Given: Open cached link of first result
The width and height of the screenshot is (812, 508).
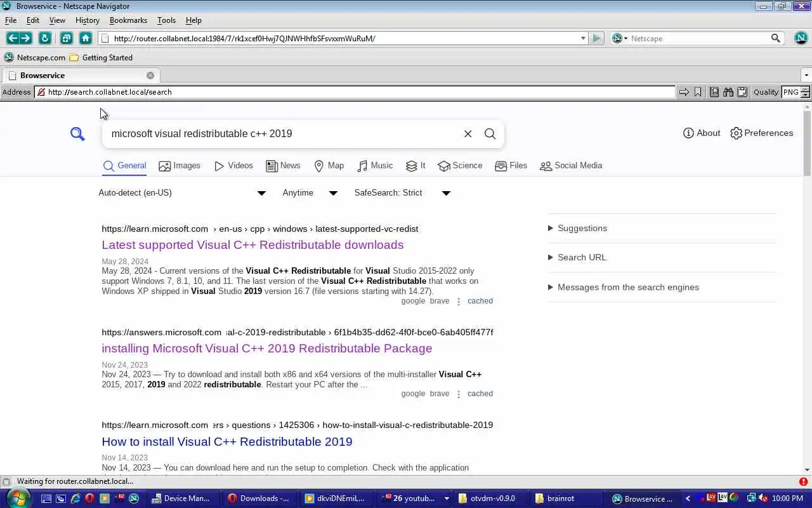Looking at the screenshot, I should tap(480, 301).
